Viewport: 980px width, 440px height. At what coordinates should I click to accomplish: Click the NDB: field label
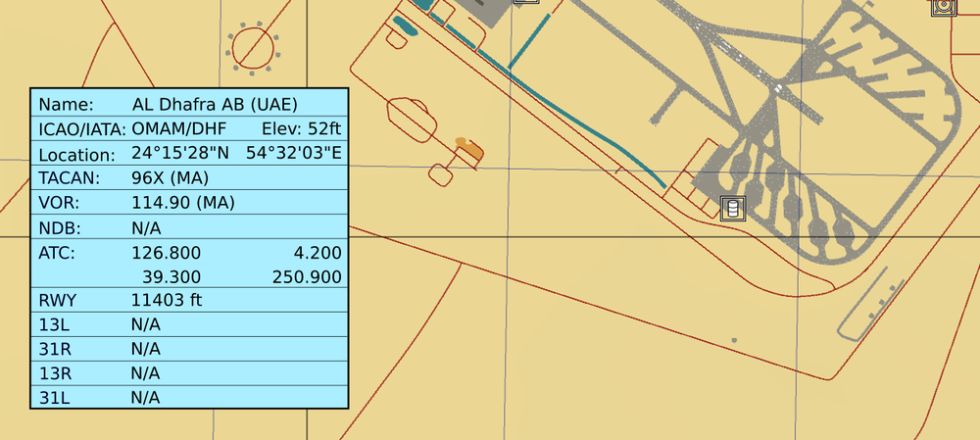tap(61, 227)
